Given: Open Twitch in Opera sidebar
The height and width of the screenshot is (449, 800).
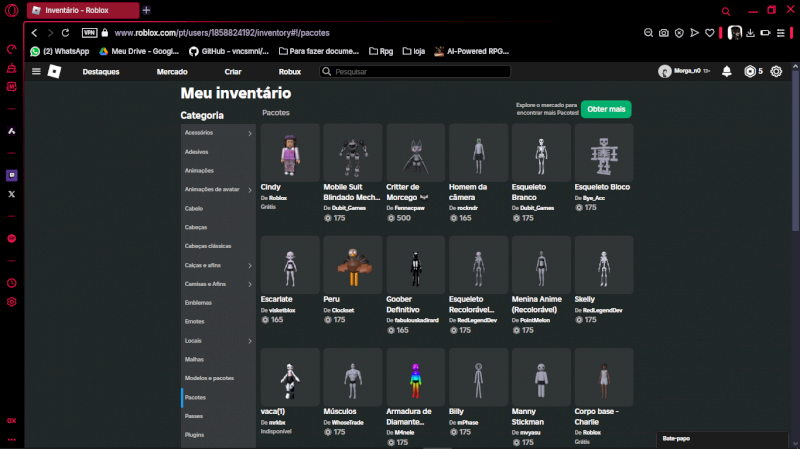Looking at the screenshot, I should point(11,175).
